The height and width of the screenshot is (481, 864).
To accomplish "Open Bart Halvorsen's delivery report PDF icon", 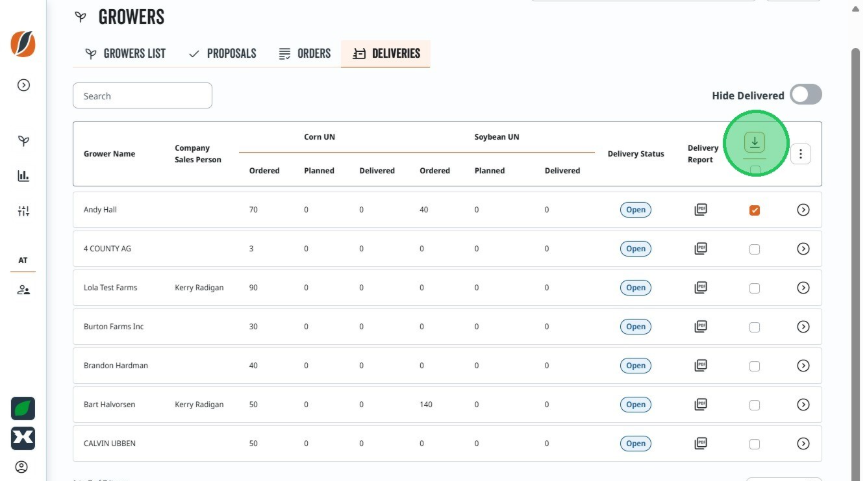I will pos(700,404).
